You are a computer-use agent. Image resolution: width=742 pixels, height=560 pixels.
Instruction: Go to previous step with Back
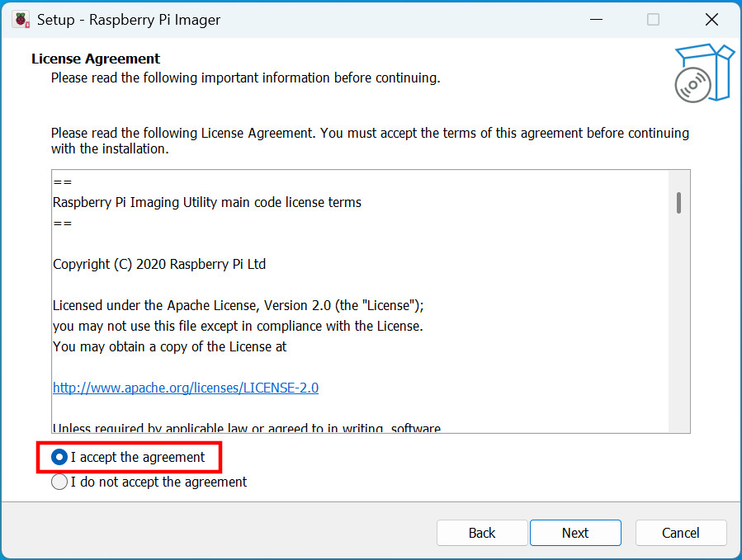click(x=482, y=533)
